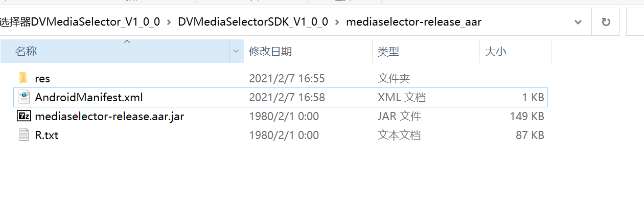Select the mediaselector-release.aar.jar file name

109,116
